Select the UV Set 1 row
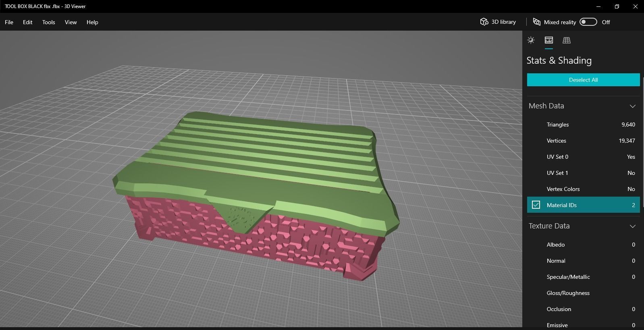 [583, 173]
